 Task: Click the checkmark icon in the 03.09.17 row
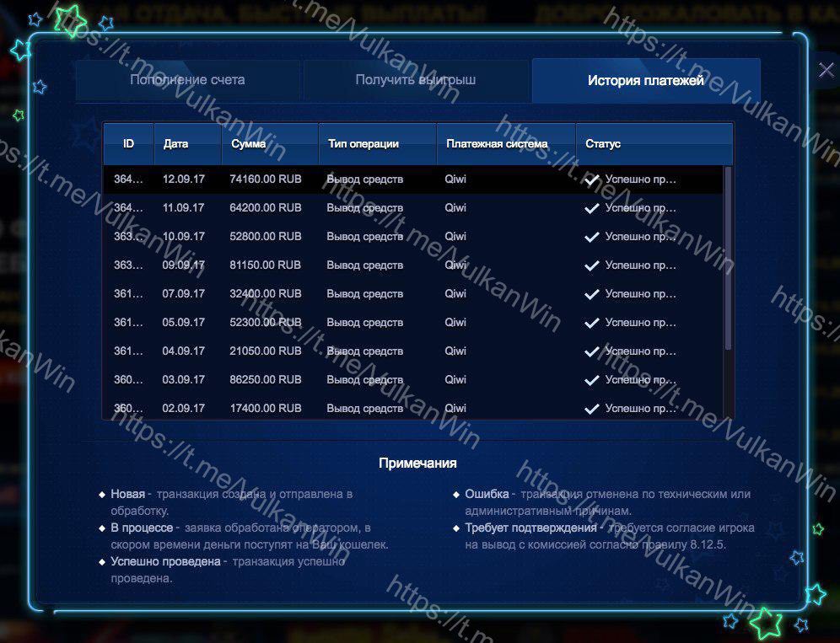click(x=591, y=380)
